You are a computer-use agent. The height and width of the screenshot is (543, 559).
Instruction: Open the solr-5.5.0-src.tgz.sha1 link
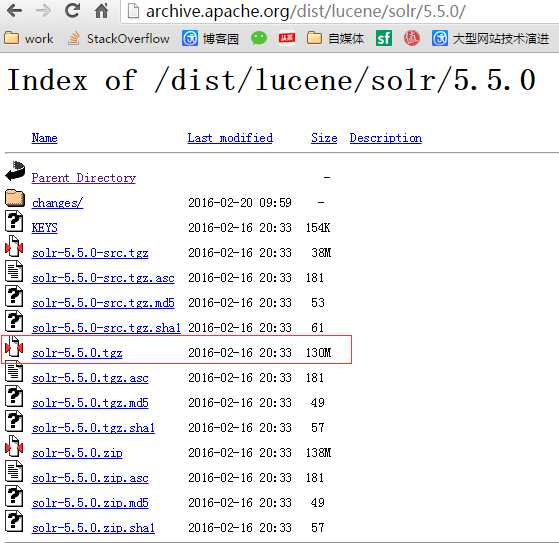click(x=107, y=328)
